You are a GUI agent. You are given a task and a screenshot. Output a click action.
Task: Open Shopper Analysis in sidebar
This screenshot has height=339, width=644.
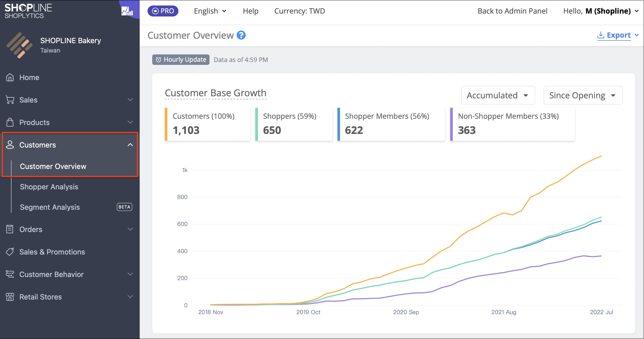[49, 187]
